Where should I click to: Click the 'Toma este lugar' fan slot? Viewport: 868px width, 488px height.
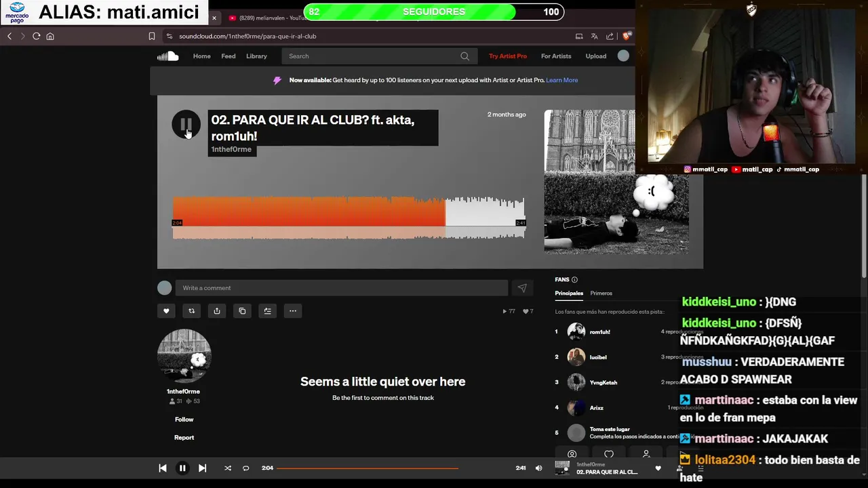(x=610, y=429)
